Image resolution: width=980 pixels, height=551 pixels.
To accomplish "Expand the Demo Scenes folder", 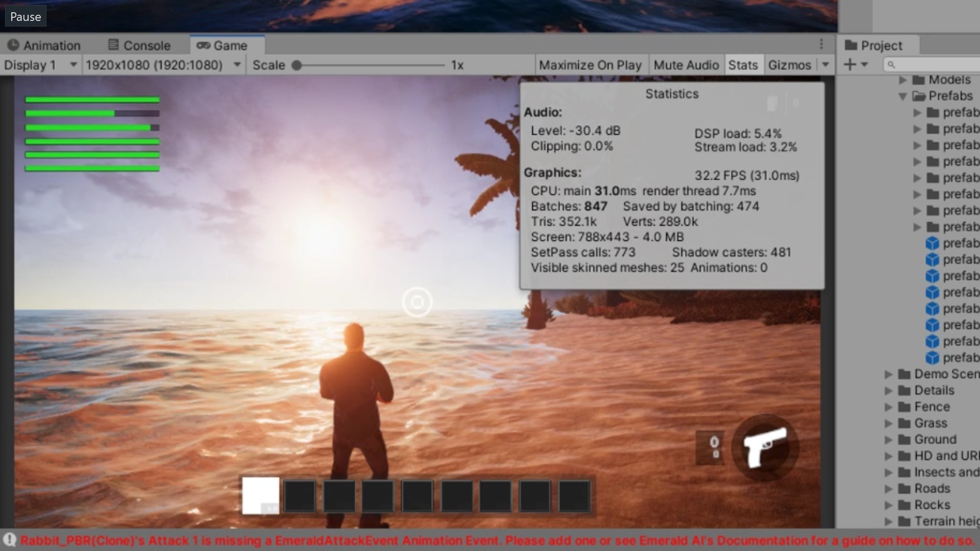I will (889, 374).
